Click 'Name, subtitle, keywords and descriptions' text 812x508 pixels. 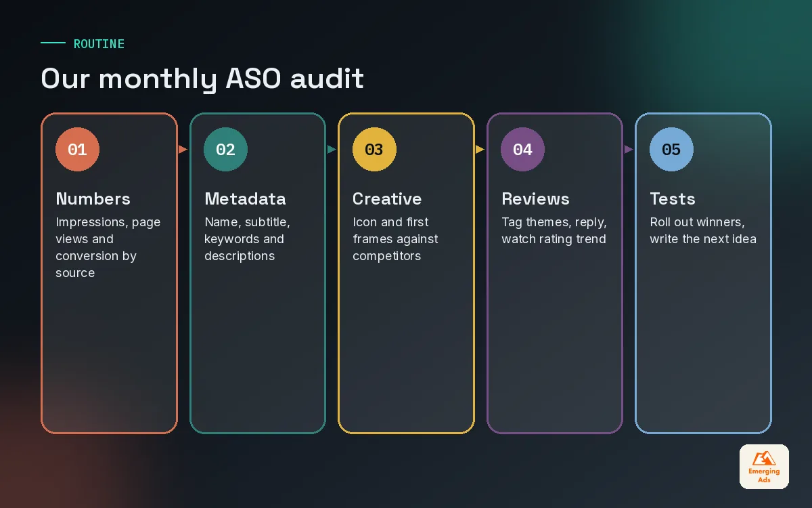247,239
